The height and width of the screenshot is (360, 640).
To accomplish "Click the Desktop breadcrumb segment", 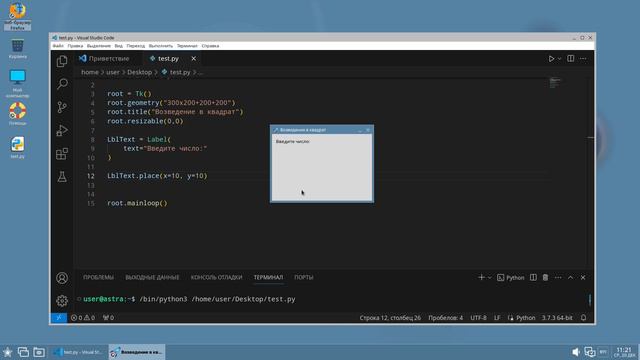I will point(139,72).
